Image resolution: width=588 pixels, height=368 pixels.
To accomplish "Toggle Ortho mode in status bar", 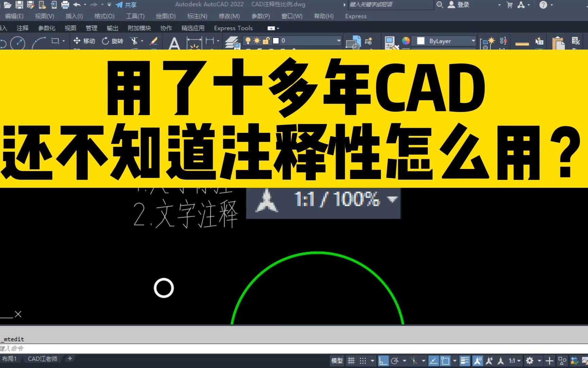I will point(383,361).
